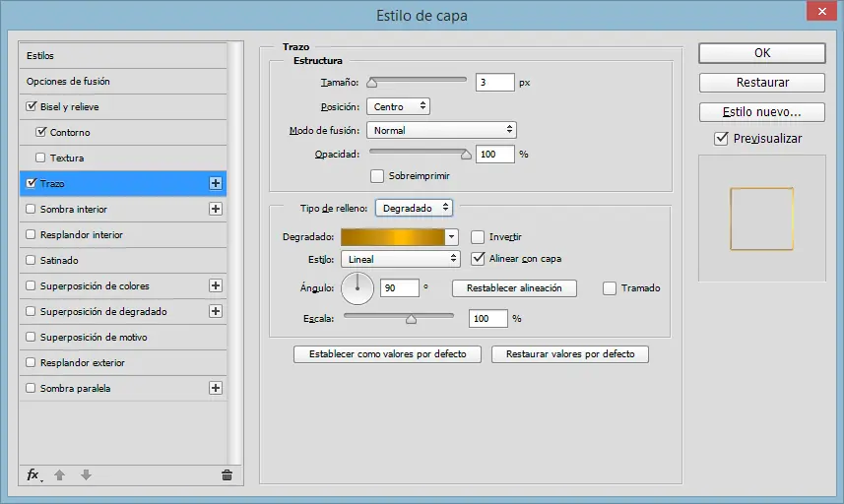Viewport: 844px width, 504px height.
Task: Enable Superposición de degradado checkbox
Action: 31,311
